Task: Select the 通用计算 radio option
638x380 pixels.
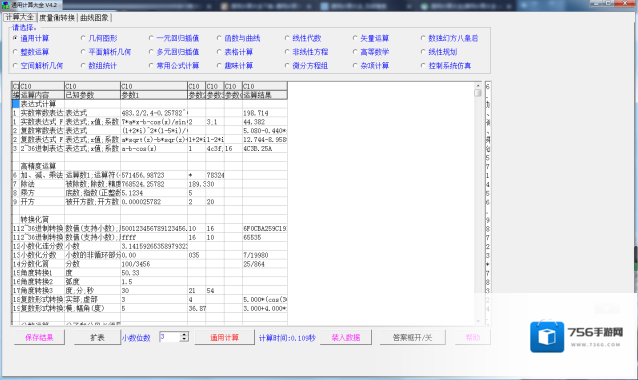Action: [x=31, y=38]
